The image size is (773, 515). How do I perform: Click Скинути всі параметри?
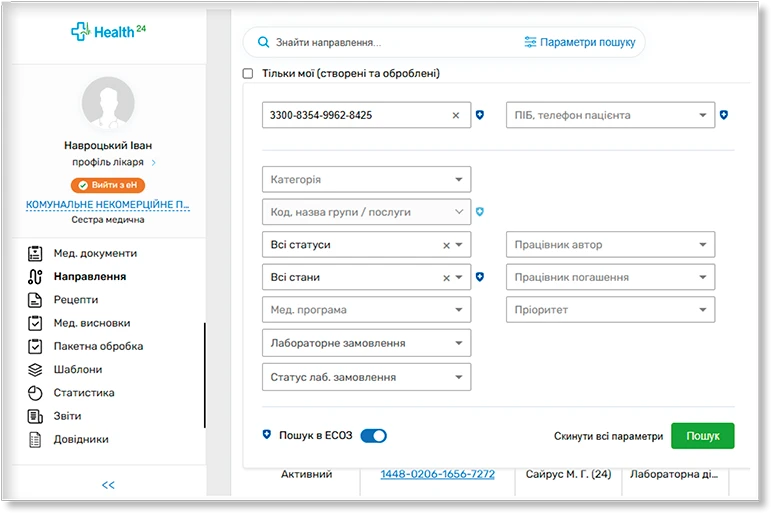(608, 436)
